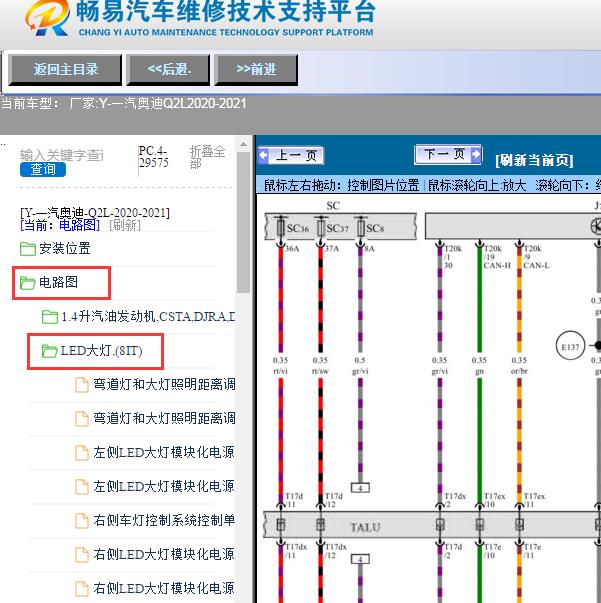Screen dimensions: 601x603
Task: Click the T17dx /2 connector label
Action: (x=455, y=500)
